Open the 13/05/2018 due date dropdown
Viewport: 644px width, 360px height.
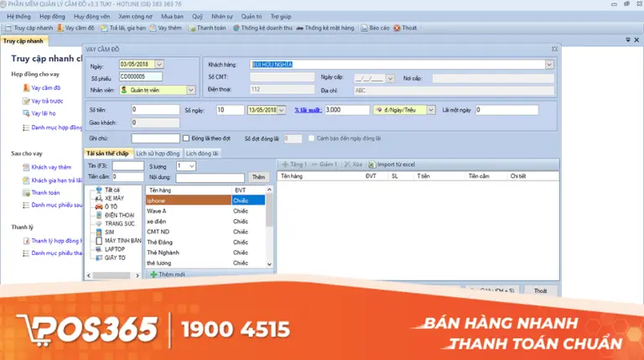(282, 110)
